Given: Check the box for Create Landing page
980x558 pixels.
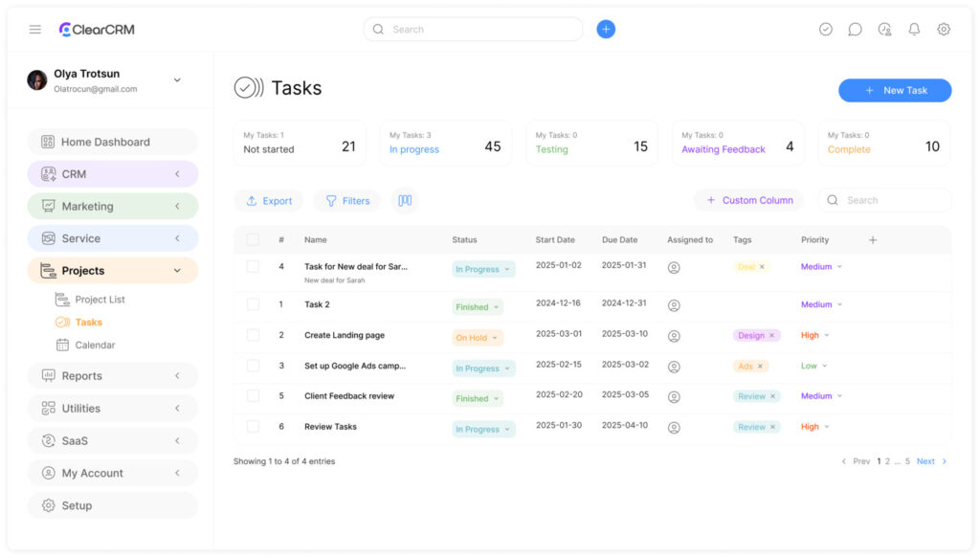Looking at the screenshot, I should point(253,335).
